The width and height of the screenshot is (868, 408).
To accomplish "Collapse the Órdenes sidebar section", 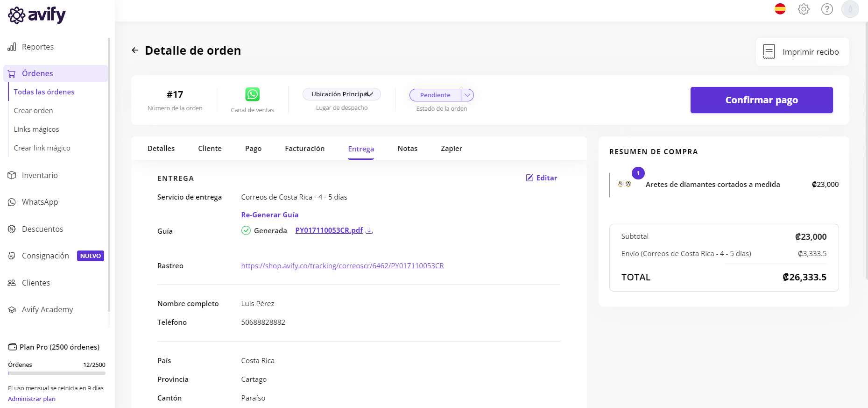I will 37,73.
